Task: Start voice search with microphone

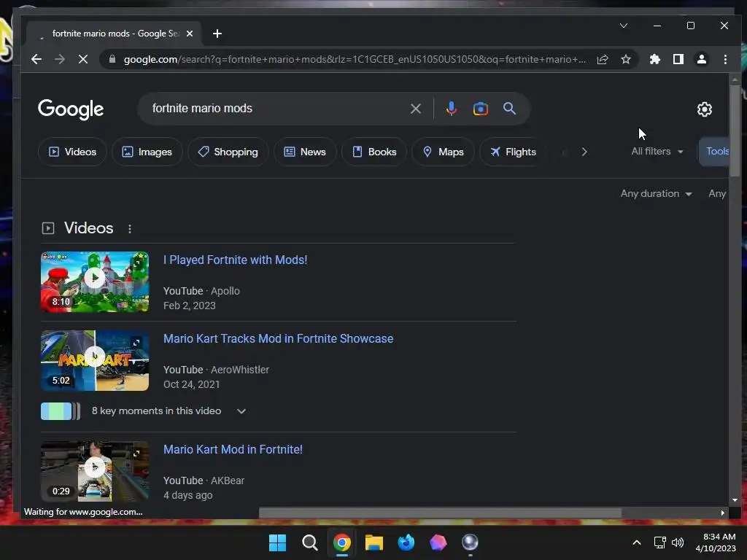Action: [451, 109]
